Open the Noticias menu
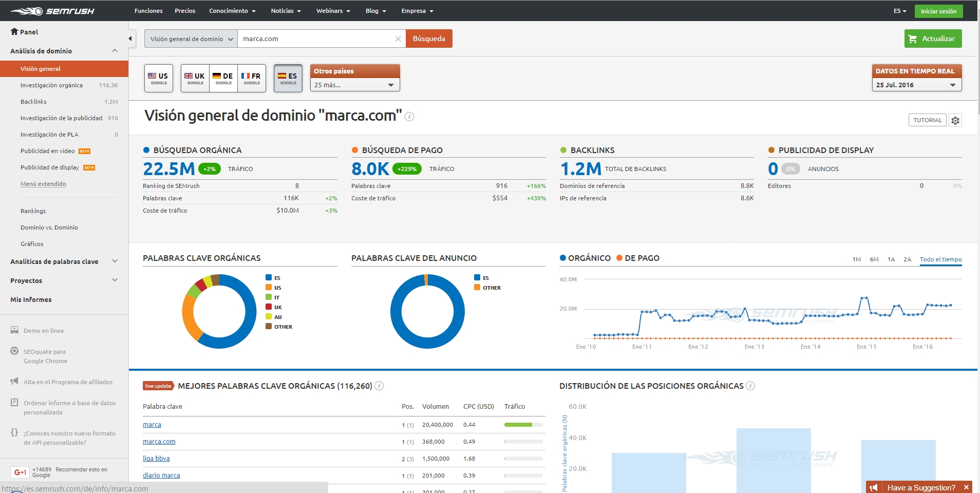The image size is (980, 493). (286, 11)
